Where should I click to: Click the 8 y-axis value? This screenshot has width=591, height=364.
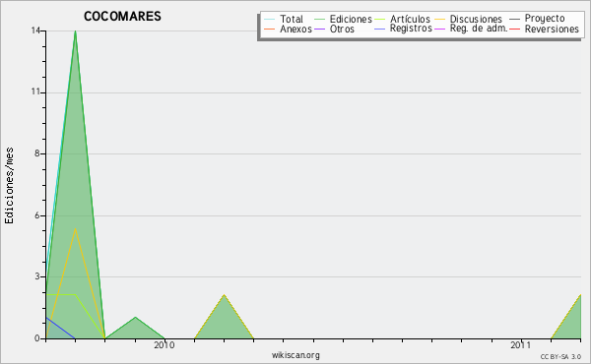point(37,153)
